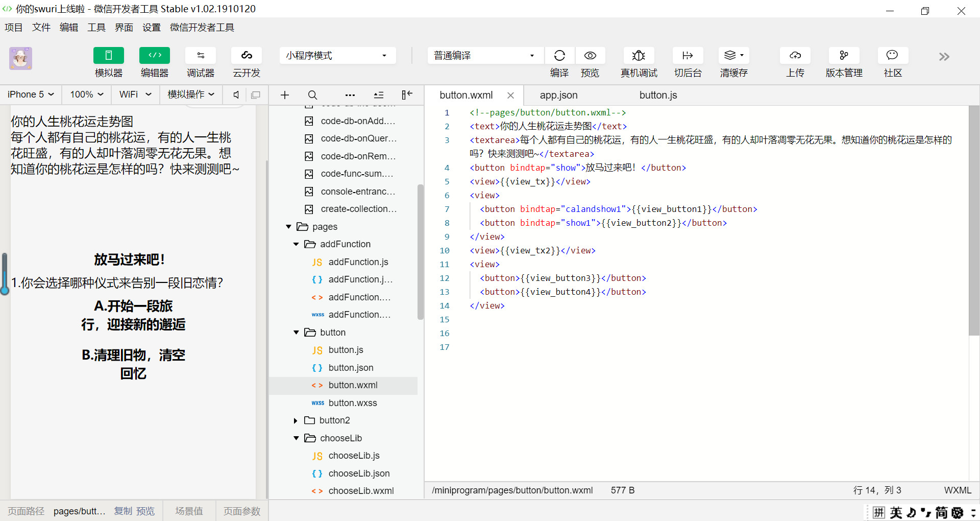Click the upload cloud icon

pos(795,56)
